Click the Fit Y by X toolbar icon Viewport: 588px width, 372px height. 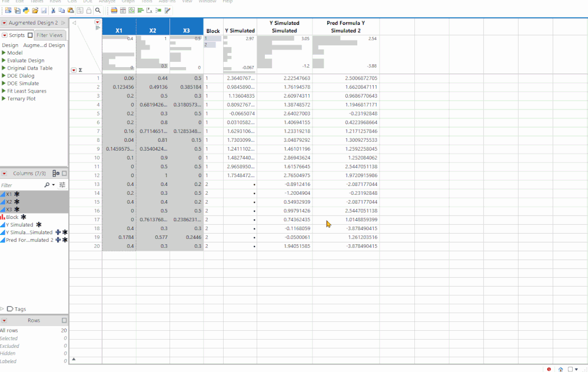coord(150,11)
